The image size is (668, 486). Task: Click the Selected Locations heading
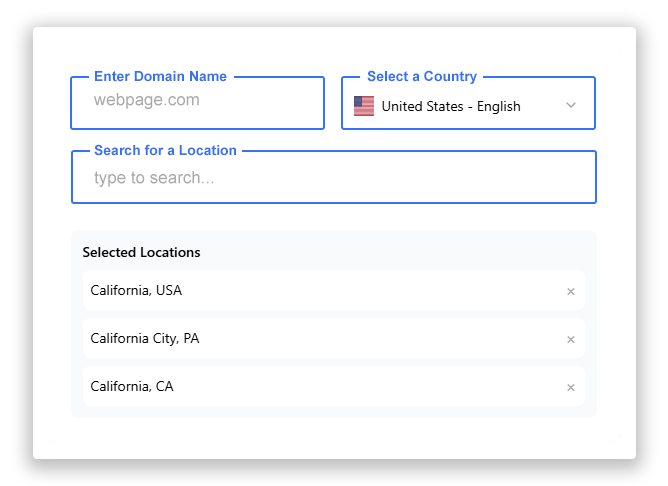141,252
